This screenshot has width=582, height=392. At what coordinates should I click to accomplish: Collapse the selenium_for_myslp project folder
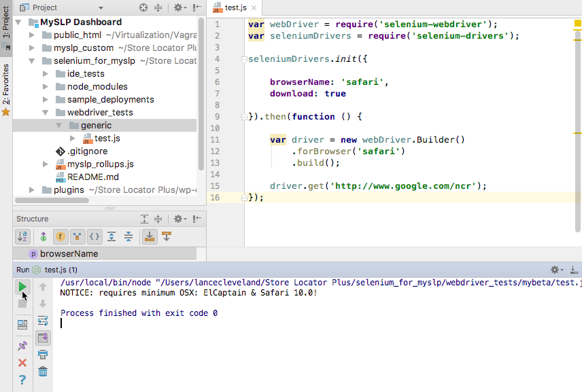[31, 60]
